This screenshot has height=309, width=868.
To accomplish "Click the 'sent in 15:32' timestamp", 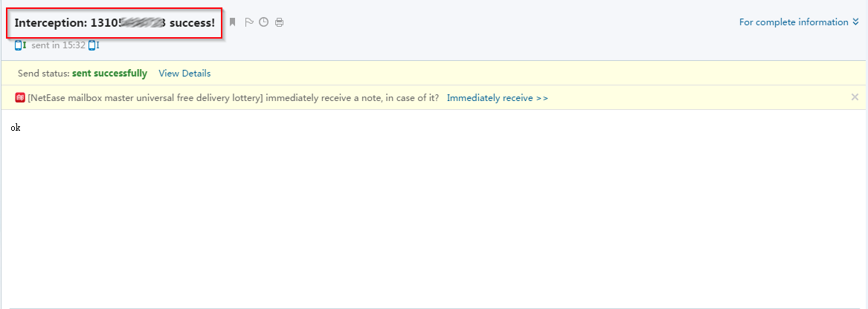I will click(58, 45).
